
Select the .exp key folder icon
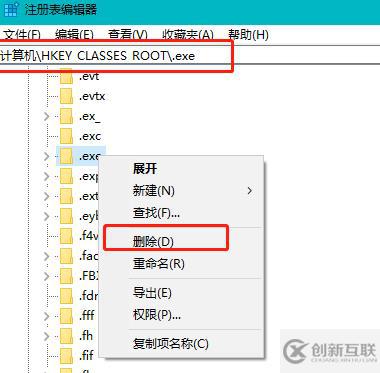click(x=66, y=176)
